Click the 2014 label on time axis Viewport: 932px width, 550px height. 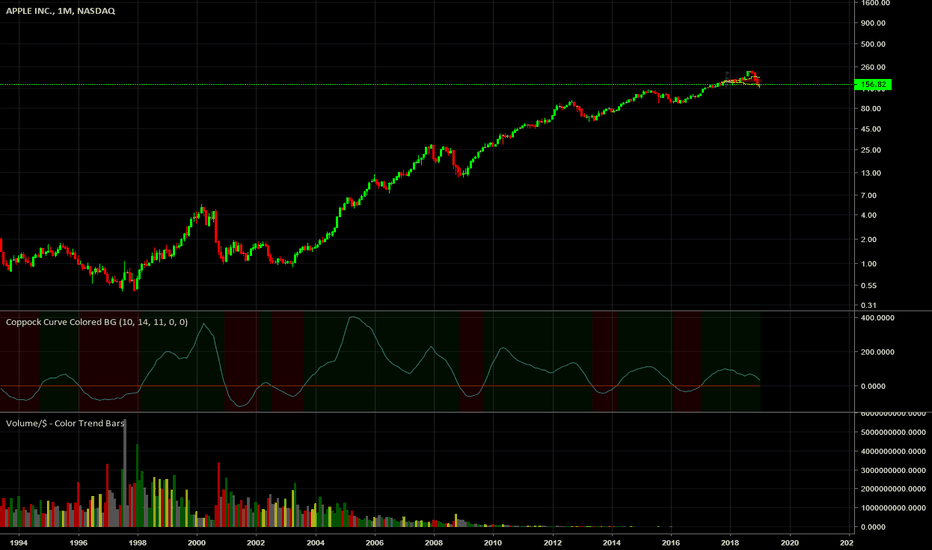[x=612, y=543]
